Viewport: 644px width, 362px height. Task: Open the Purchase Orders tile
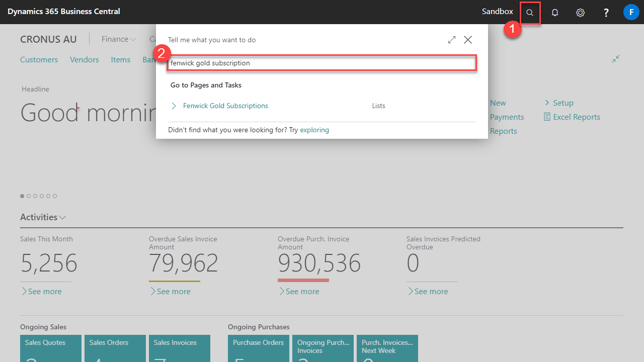[x=259, y=348]
